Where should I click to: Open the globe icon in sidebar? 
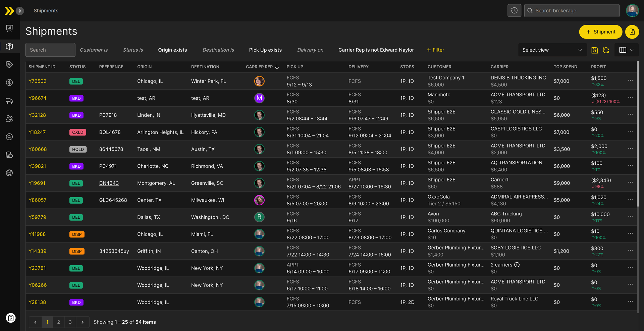click(x=9, y=173)
